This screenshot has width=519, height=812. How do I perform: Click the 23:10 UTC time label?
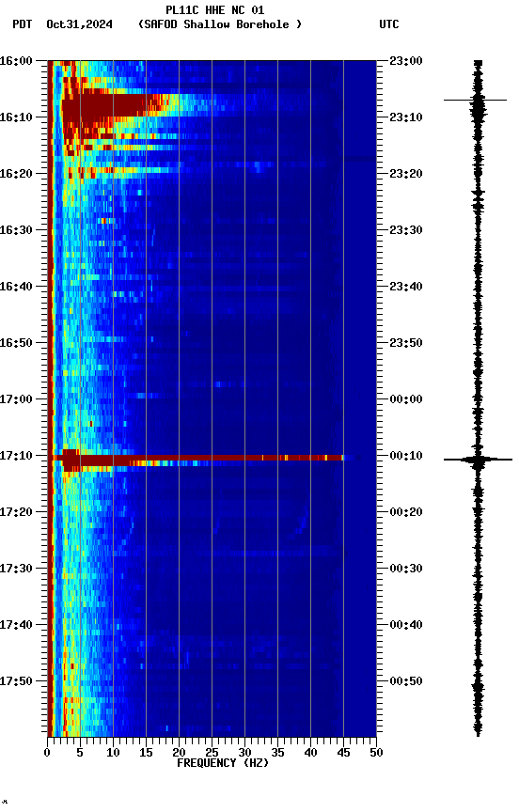pos(406,117)
